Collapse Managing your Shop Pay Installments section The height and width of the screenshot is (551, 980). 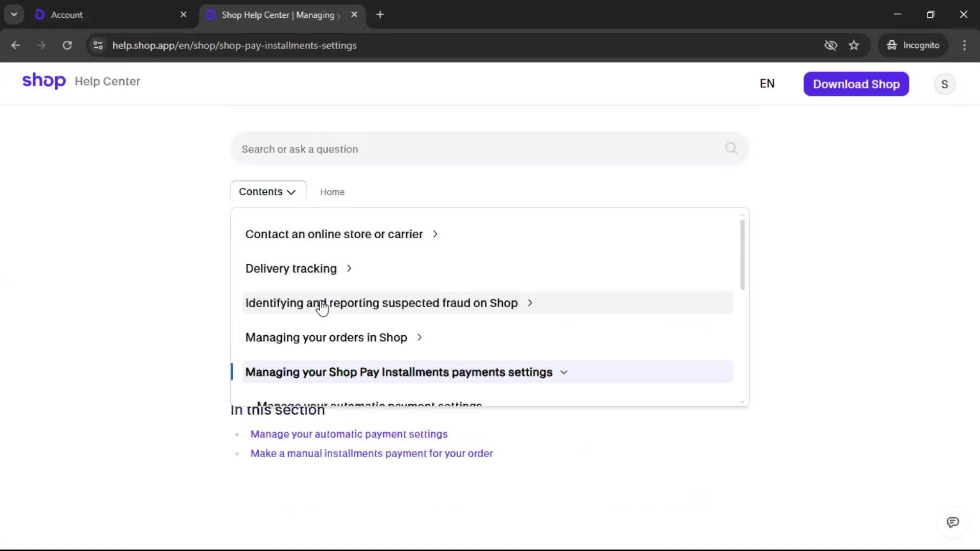[563, 372]
